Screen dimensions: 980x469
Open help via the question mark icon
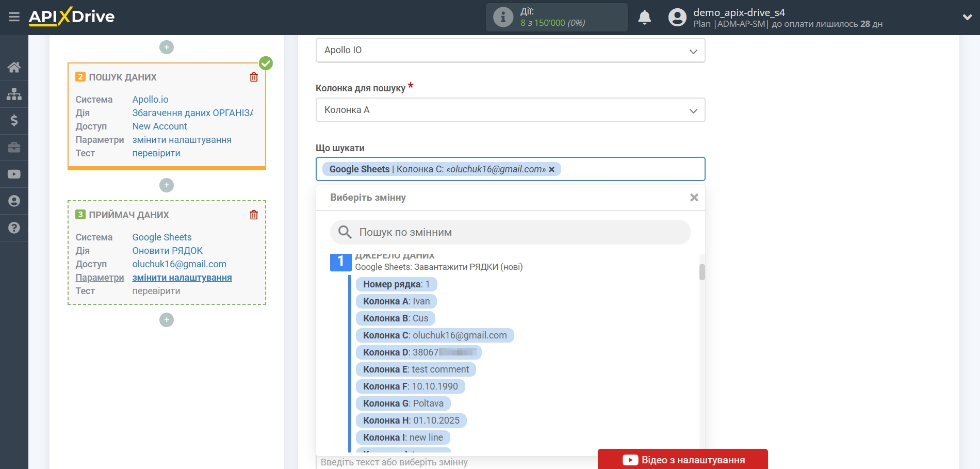[14, 228]
